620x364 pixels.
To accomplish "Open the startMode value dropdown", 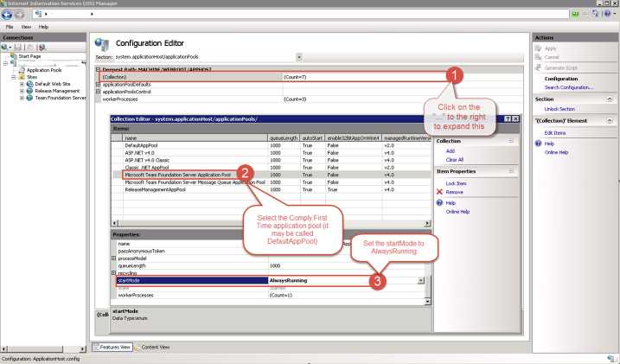I will tap(421, 280).
